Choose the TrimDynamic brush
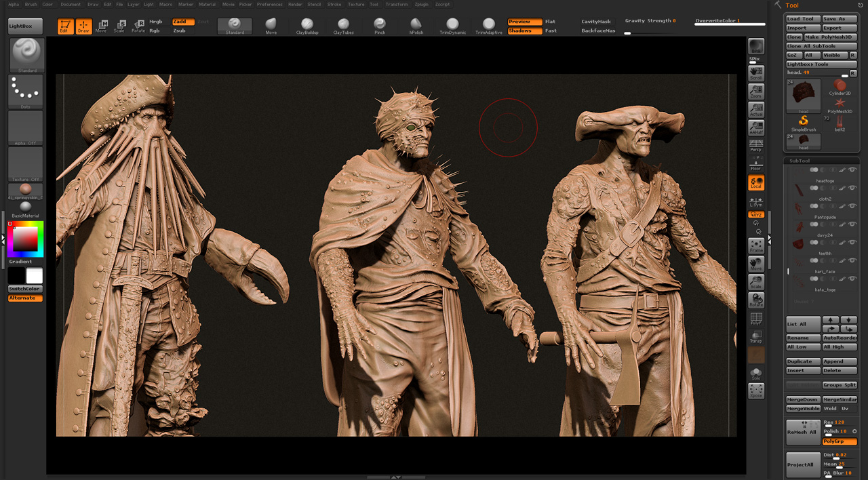The width and height of the screenshot is (868, 480). [x=452, y=26]
